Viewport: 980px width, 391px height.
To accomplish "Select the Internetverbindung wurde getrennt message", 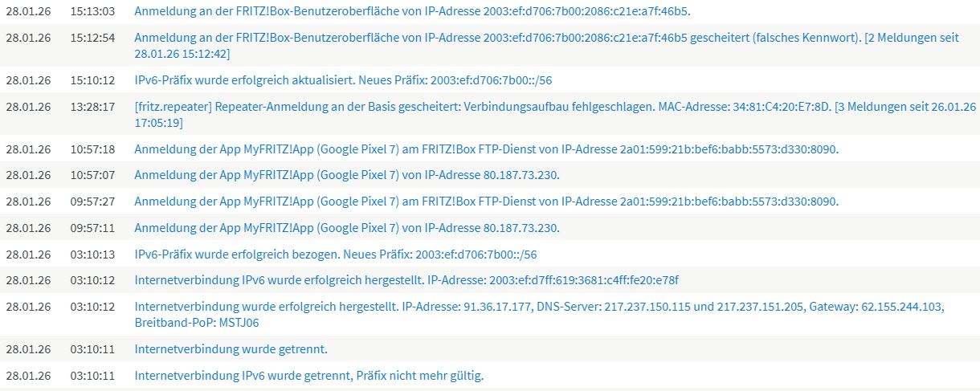I will pyautogui.click(x=231, y=349).
